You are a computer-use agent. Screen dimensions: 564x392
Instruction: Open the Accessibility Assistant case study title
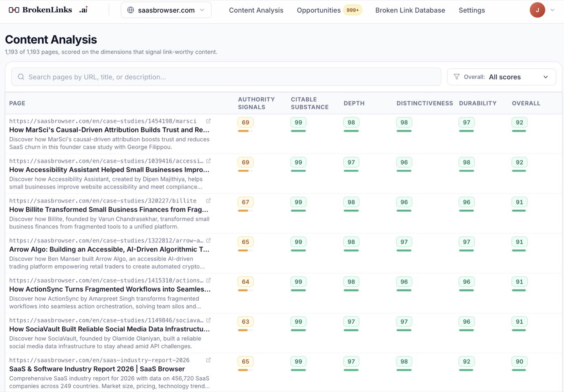[x=109, y=170]
